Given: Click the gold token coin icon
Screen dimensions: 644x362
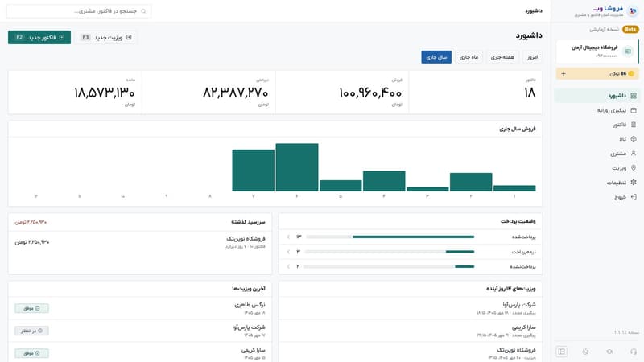Looking at the screenshot, I should pos(631,73).
